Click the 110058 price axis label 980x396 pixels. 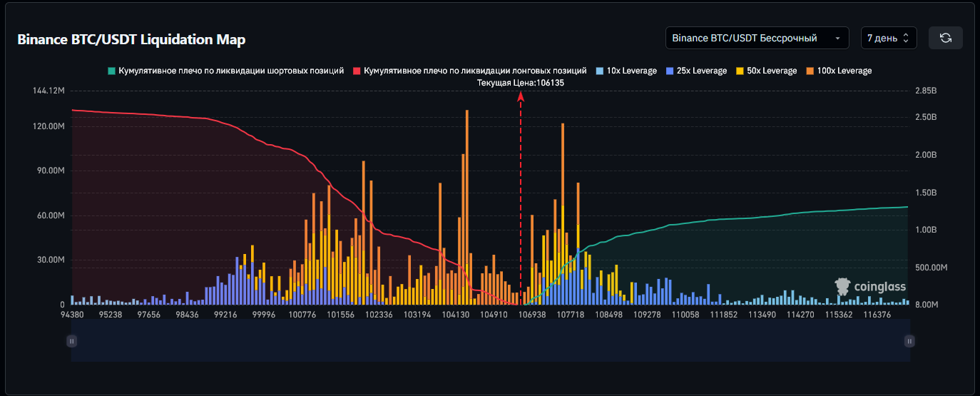click(x=686, y=315)
